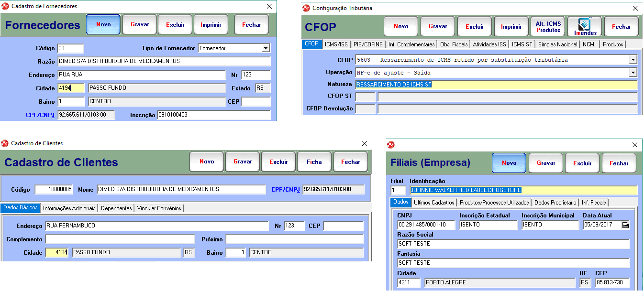This screenshot has height=291, width=644.
Task: Open Simples Nacional tab
Action: pos(557,44)
